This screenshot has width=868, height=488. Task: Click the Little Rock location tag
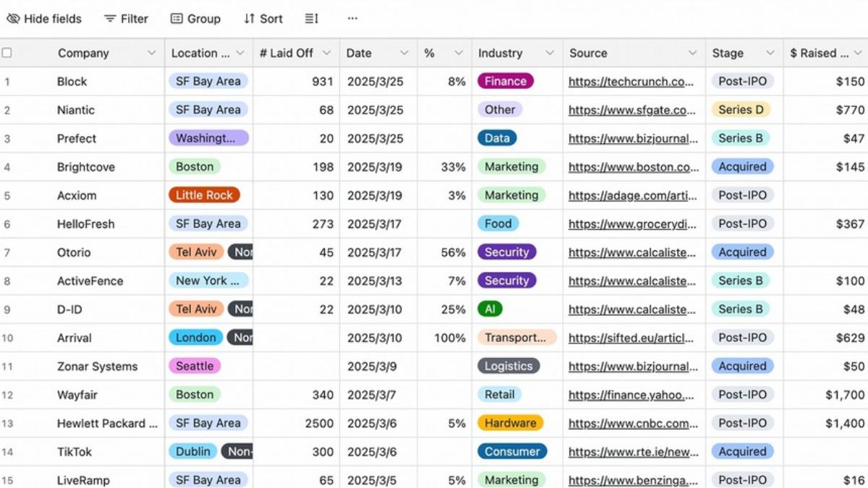coord(204,195)
